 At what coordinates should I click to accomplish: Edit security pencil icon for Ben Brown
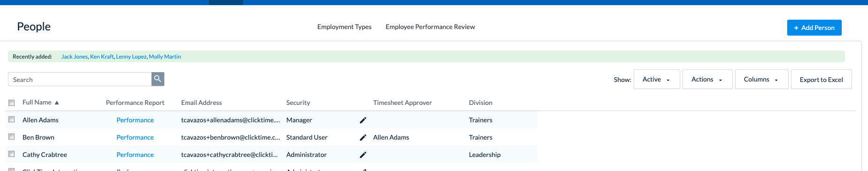(x=363, y=138)
